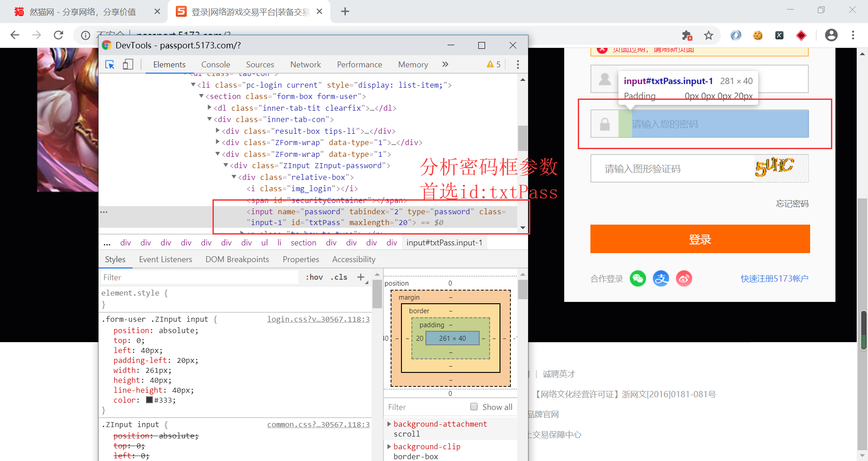Screen dimensions: 868x461
Task: Add a new style rule with plus icon
Action: (361, 277)
